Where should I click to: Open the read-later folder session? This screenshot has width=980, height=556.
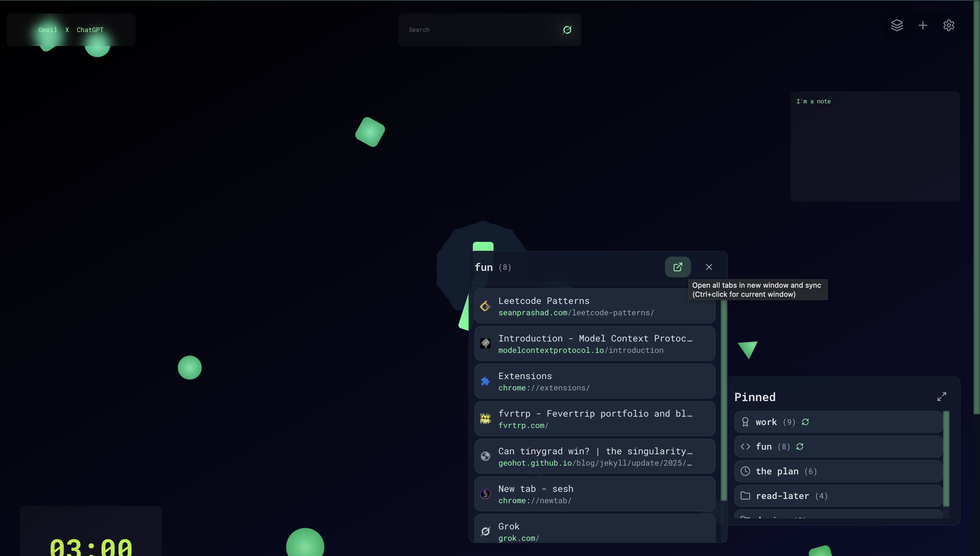tap(782, 496)
